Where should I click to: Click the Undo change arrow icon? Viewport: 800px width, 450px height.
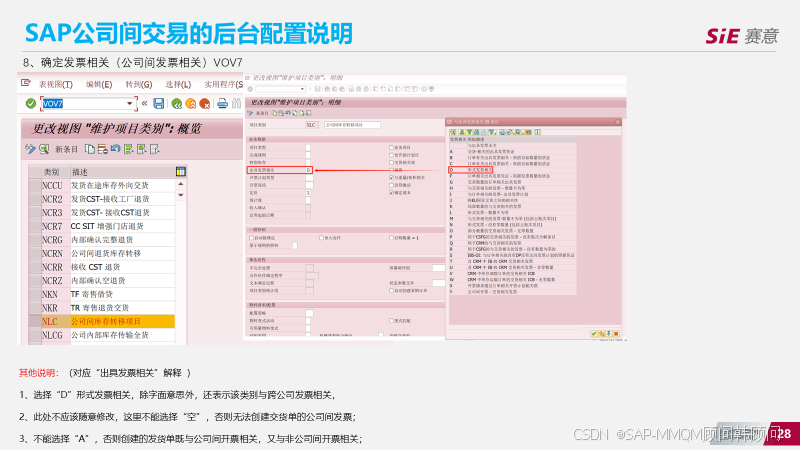coord(116,148)
